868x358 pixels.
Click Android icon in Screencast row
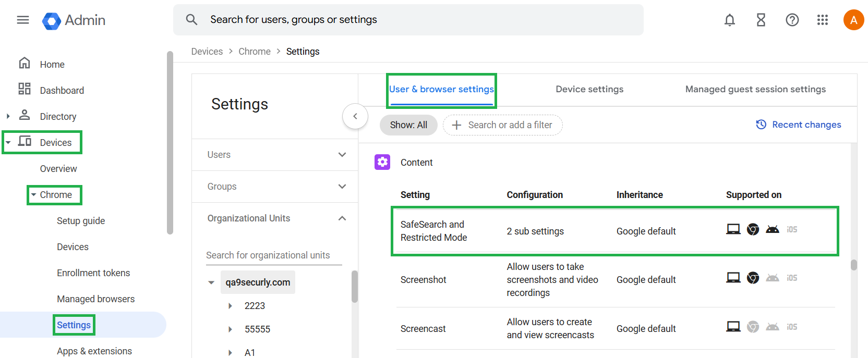(773, 327)
